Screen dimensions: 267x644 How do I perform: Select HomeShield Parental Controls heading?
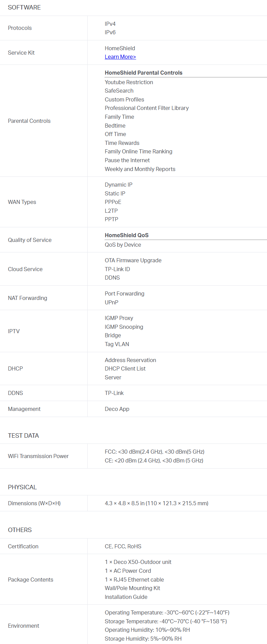[144, 73]
